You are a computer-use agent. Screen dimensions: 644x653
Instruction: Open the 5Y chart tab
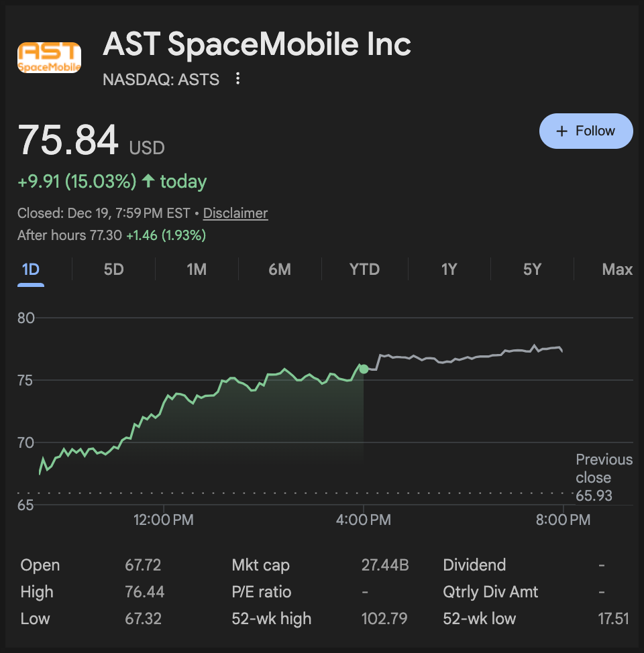[532, 270]
